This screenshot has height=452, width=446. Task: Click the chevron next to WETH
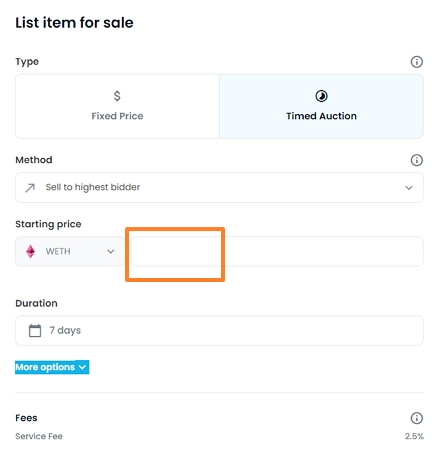click(111, 251)
